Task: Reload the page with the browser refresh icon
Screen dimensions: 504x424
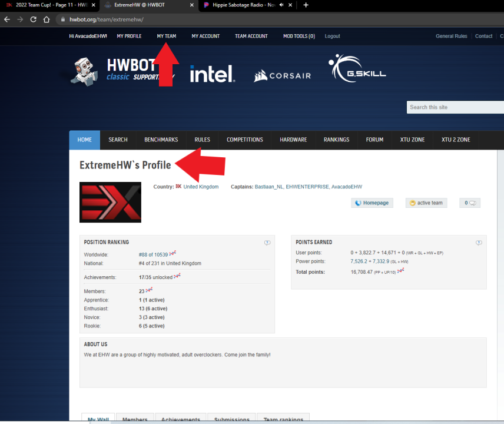Action: (x=33, y=19)
